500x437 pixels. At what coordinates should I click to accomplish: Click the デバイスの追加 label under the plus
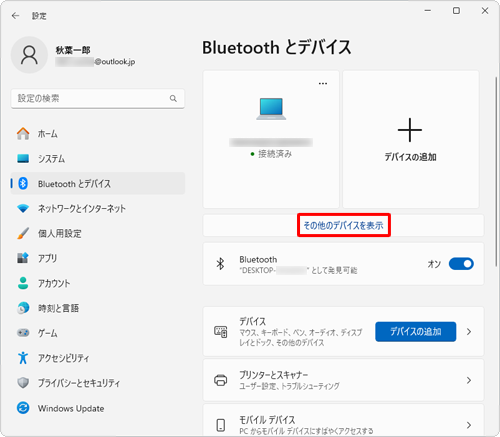click(x=410, y=157)
